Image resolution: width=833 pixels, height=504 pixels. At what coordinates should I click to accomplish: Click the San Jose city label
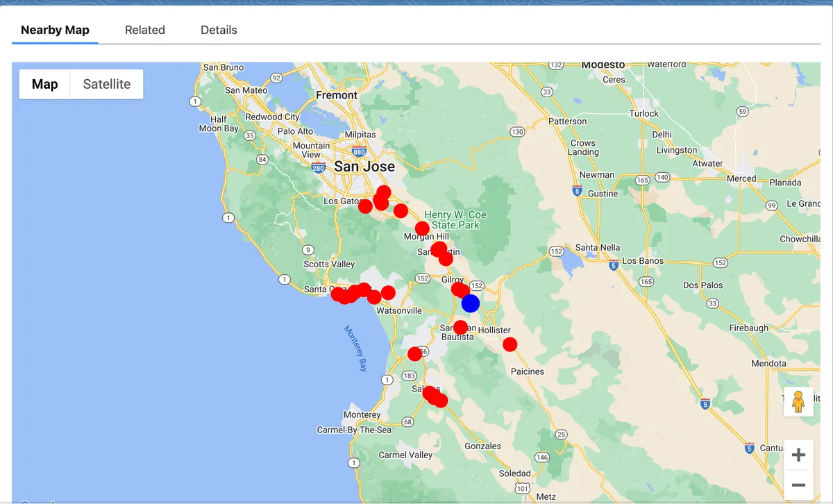point(364,167)
